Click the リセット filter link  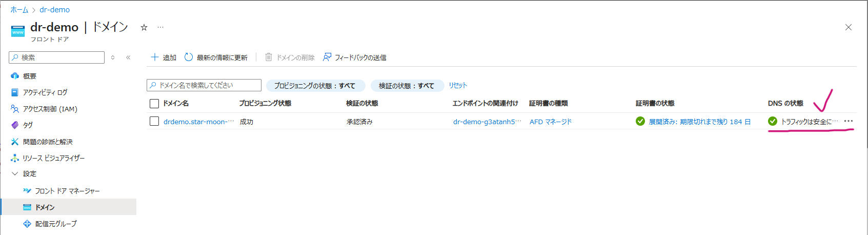[458, 85]
